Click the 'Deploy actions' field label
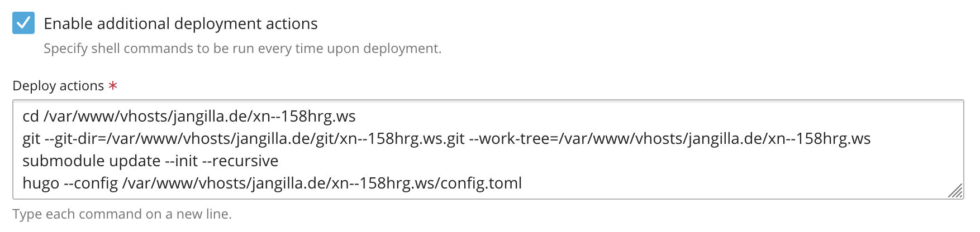The width and height of the screenshot is (980, 232). pyautogui.click(x=58, y=85)
